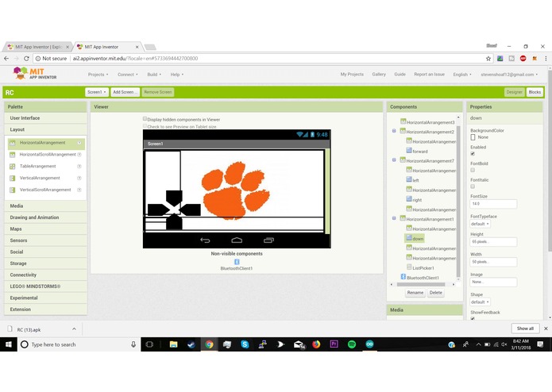Screen dimensions: 552x392
Task: Open the Gallery link
Action: pos(379,74)
